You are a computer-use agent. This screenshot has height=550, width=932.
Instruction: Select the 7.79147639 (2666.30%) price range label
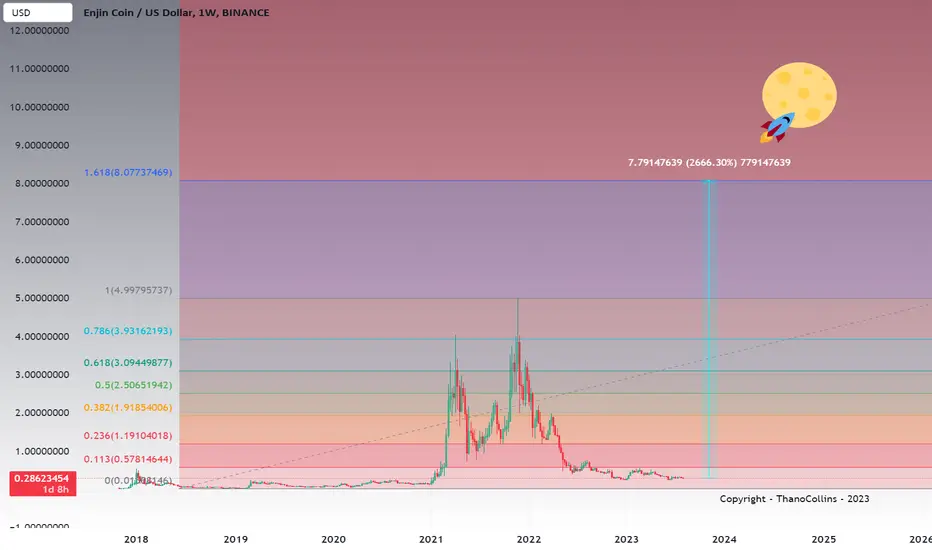(x=709, y=162)
